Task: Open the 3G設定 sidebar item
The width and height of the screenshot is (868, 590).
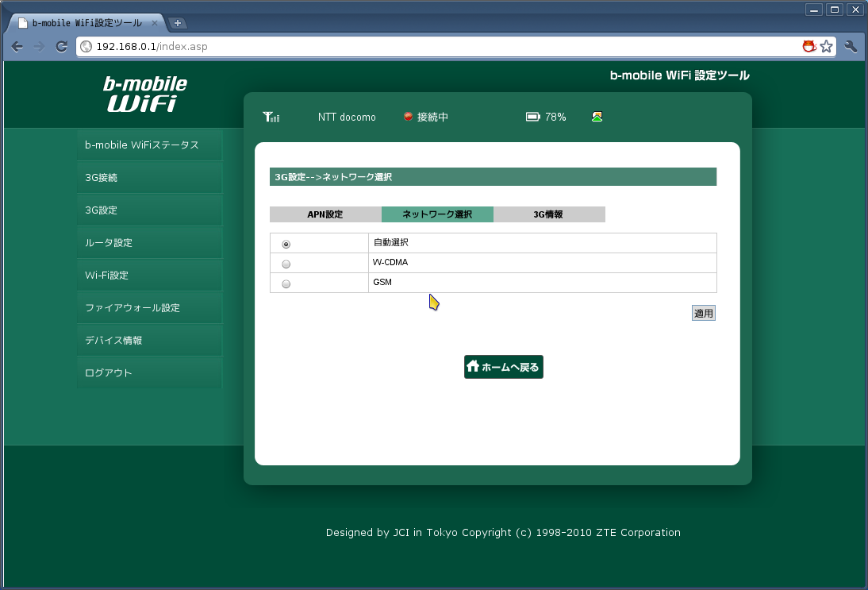Action: (x=149, y=210)
